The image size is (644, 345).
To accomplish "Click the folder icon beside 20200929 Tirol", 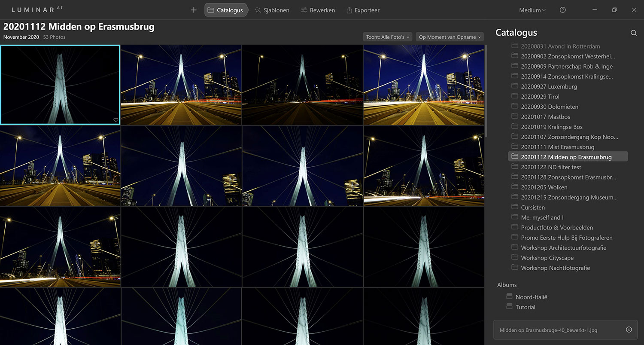I will coord(515,96).
